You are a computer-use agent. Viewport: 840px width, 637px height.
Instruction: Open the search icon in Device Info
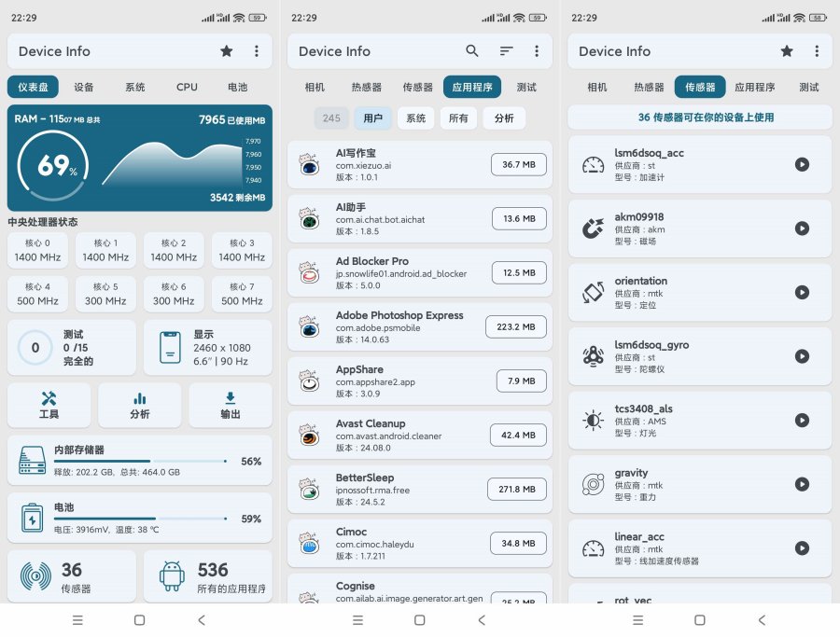pos(472,51)
